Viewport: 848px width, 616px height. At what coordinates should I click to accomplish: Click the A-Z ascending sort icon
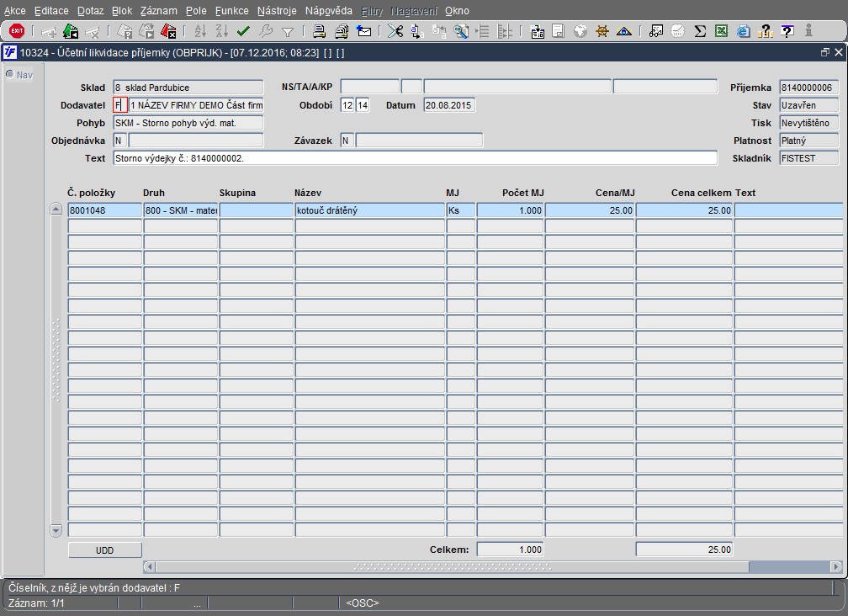(x=200, y=31)
